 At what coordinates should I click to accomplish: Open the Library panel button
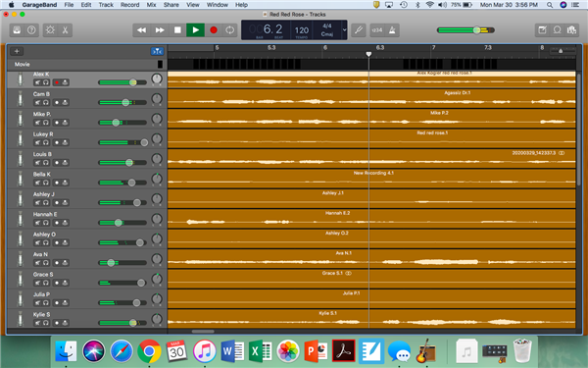pos(17,30)
